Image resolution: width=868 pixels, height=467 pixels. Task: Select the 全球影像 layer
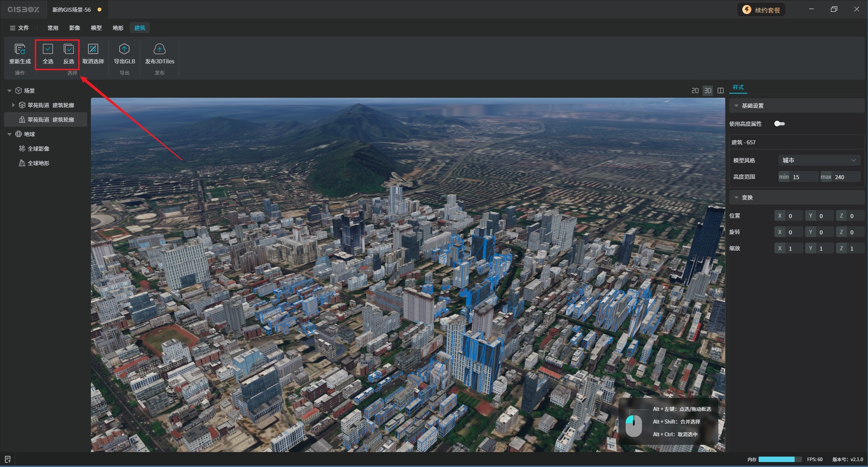(x=38, y=149)
